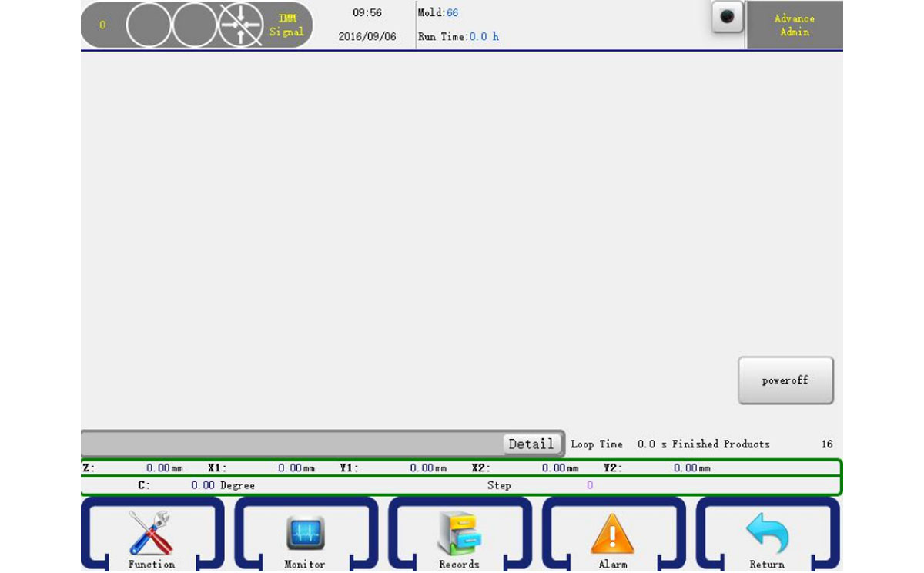The height and width of the screenshot is (573, 924).
Task: Open the Function menu wrench icon
Action: point(151,533)
